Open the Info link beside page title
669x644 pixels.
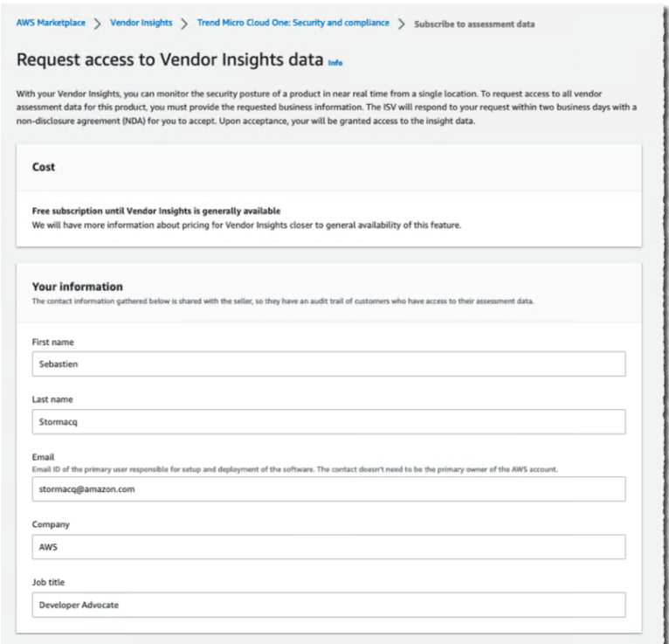(x=335, y=64)
